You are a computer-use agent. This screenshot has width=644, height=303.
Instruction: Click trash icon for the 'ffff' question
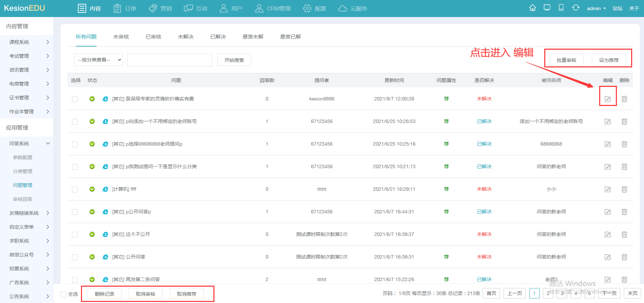coord(624,189)
